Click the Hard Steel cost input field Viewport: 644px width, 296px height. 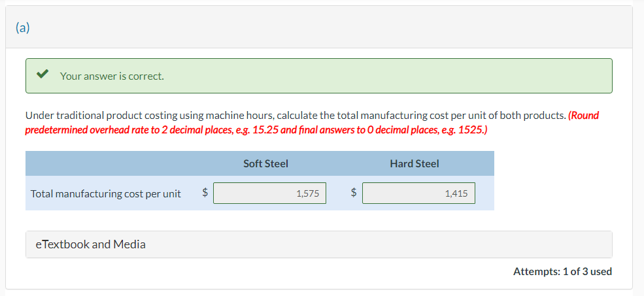pyautogui.click(x=418, y=193)
